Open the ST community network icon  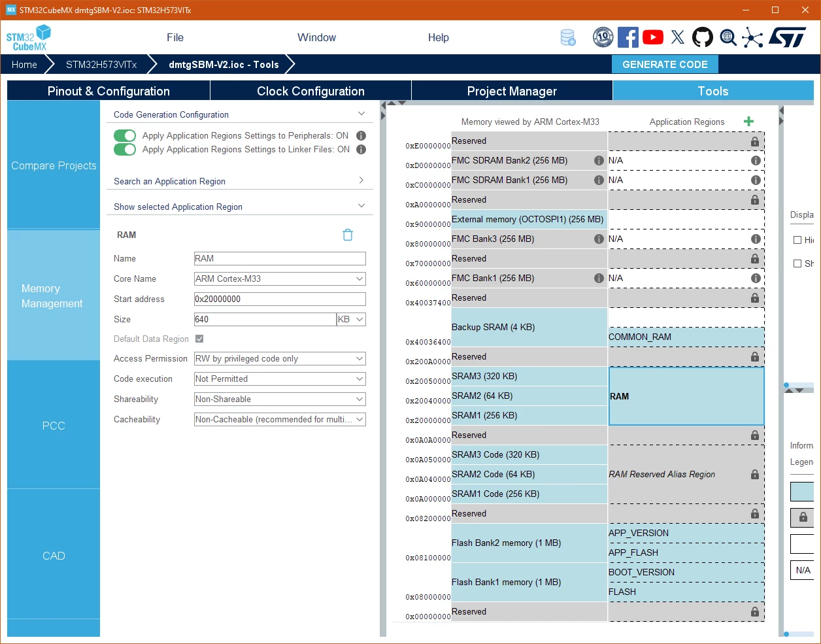coord(752,37)
